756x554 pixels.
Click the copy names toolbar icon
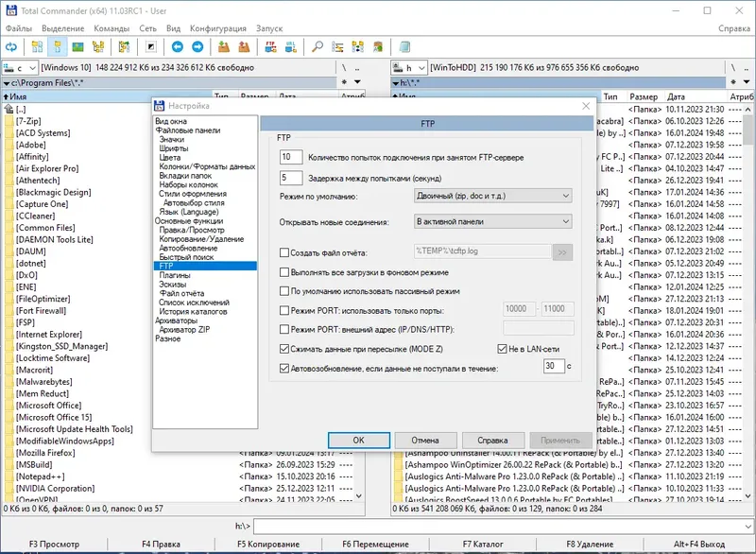378,46
